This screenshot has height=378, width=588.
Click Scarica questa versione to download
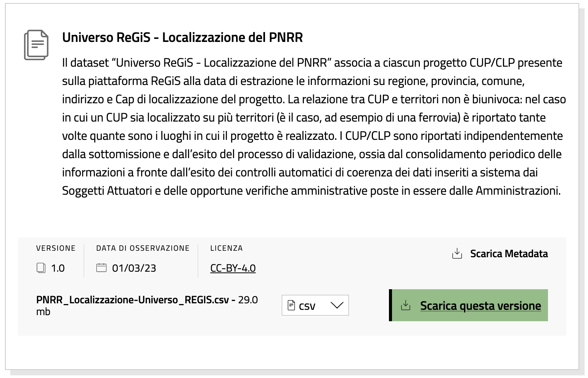pyautogui.click(x=468, y=305)
